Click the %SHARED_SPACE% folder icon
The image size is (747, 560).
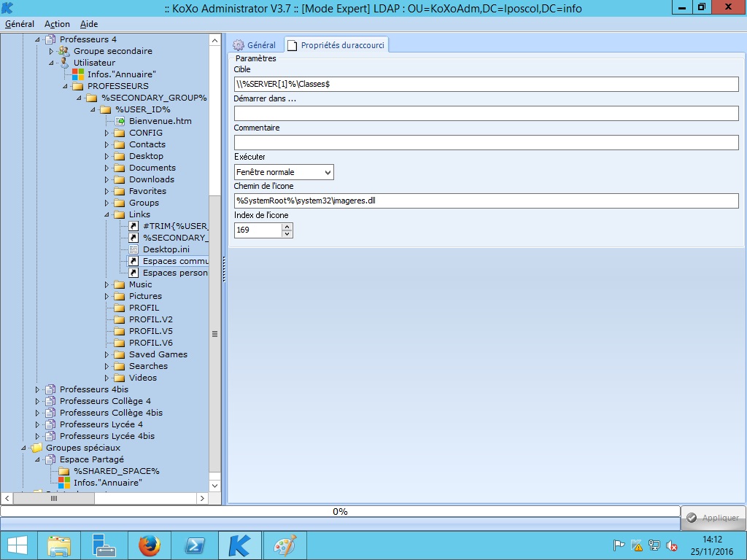pyautogui.click(x=64, y=471)
